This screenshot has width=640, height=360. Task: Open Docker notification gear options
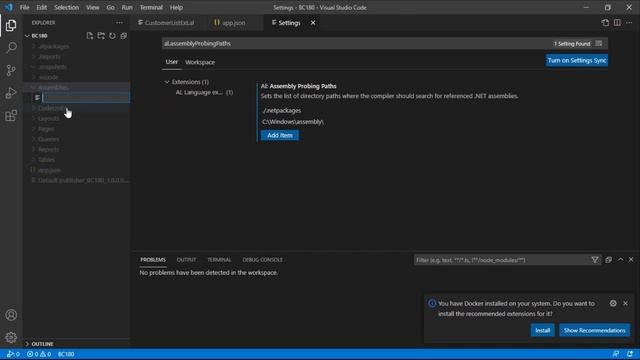[613, 303]
